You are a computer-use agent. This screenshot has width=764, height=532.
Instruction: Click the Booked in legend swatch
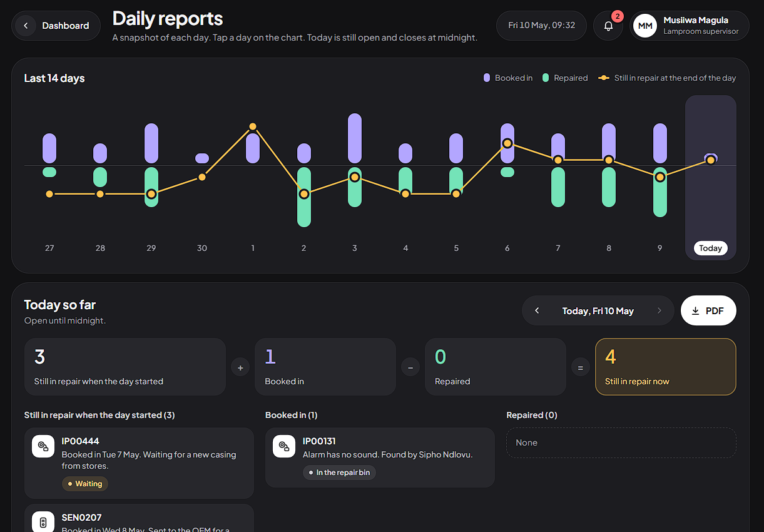tap(487, 78)
